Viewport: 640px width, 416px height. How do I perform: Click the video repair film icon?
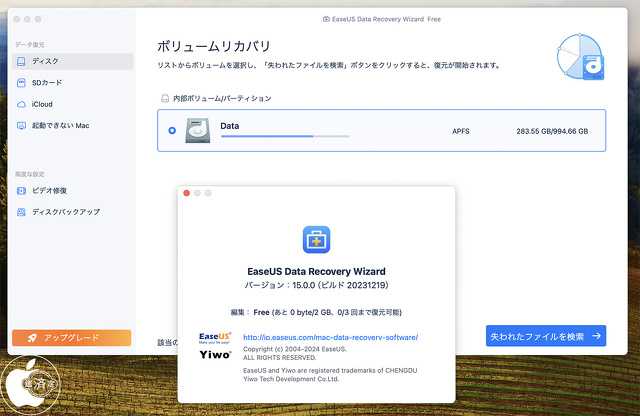tap(21, 191)
